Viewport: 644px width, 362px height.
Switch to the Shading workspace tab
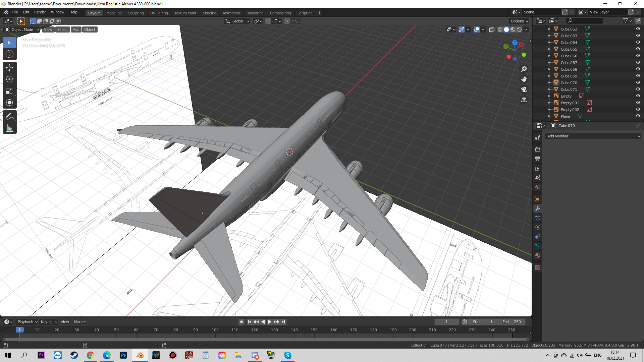(x=209, y=13)
